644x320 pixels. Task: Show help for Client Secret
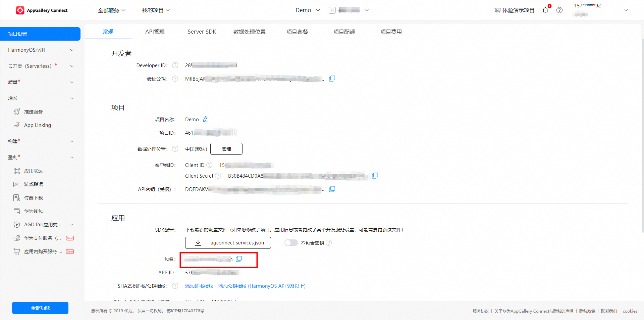(218, 176)
